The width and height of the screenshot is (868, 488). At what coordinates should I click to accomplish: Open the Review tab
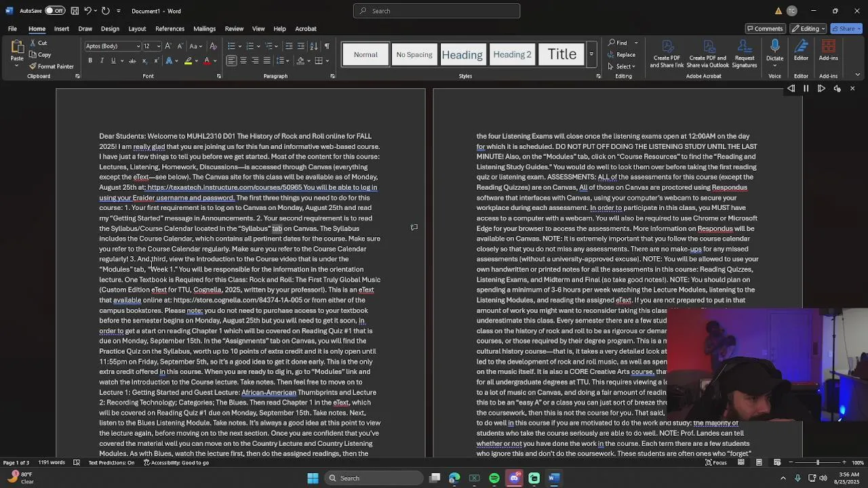click(x=234, y=28)
